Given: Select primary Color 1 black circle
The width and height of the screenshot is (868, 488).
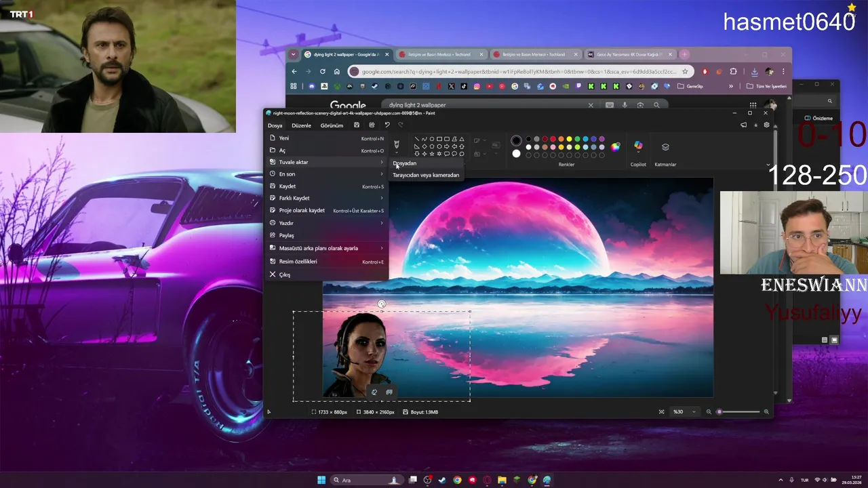Looking at the screenshot, I should coord(516,140).
